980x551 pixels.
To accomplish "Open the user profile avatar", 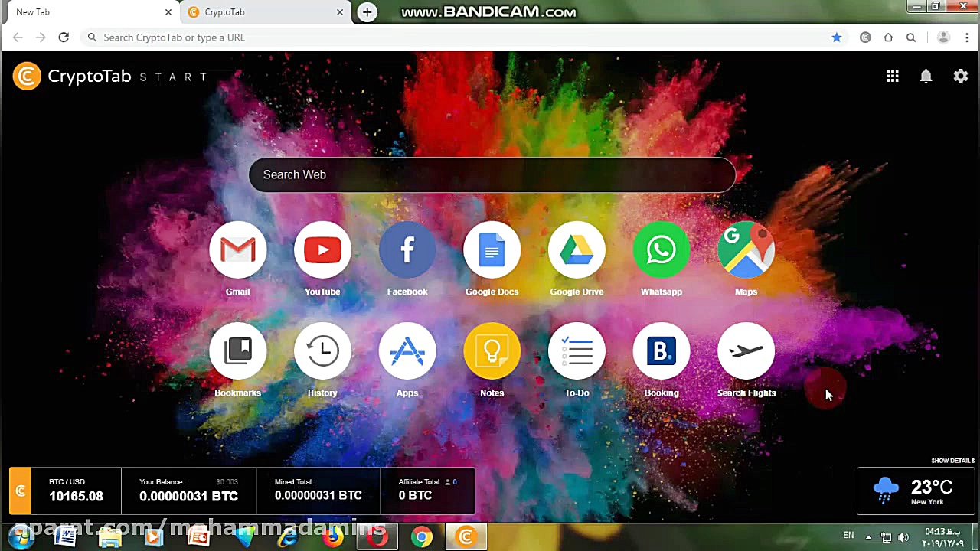I will coord(943,37).
